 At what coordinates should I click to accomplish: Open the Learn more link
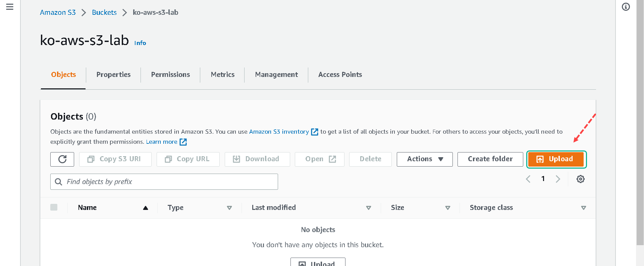click(x=162, y=142)
